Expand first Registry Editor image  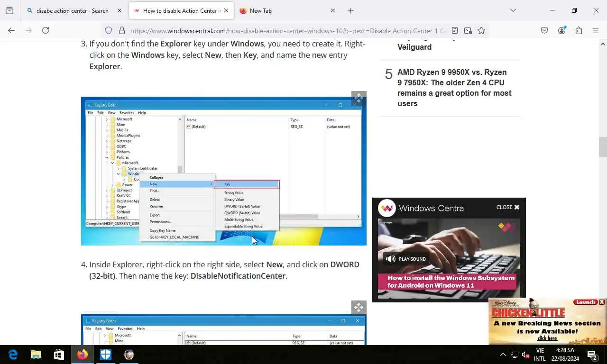pyautogui.click(x=359, y=99)
